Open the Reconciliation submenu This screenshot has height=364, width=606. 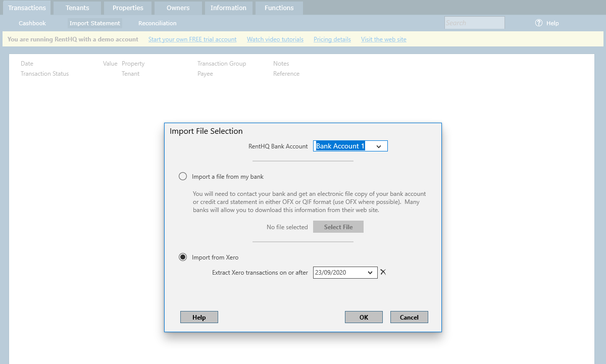click(158, 23)
